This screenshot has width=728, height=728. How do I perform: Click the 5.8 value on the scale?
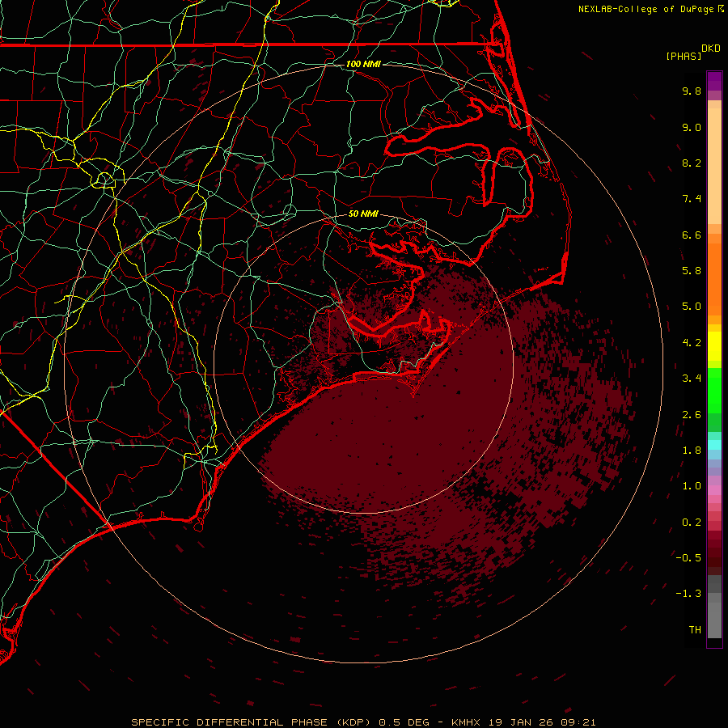(x=692, y=271)
